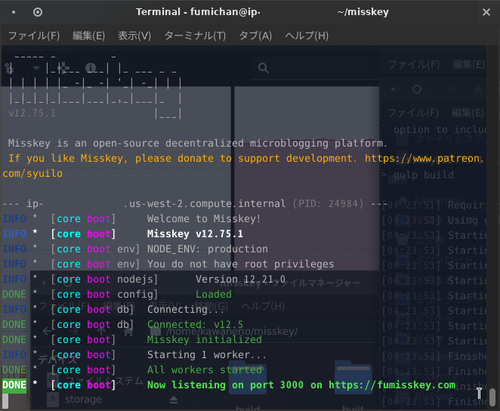The height and width of the screenshot is (411, 500).
Task: Click the 'Connected: v12.5' db message
Action: click(195, 325)
